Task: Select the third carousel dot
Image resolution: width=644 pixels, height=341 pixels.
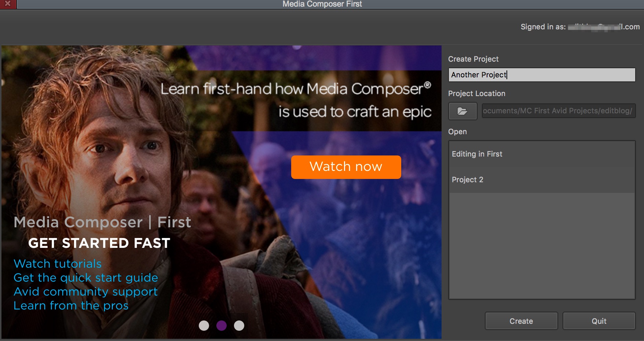Action: [x=239, y=326]
